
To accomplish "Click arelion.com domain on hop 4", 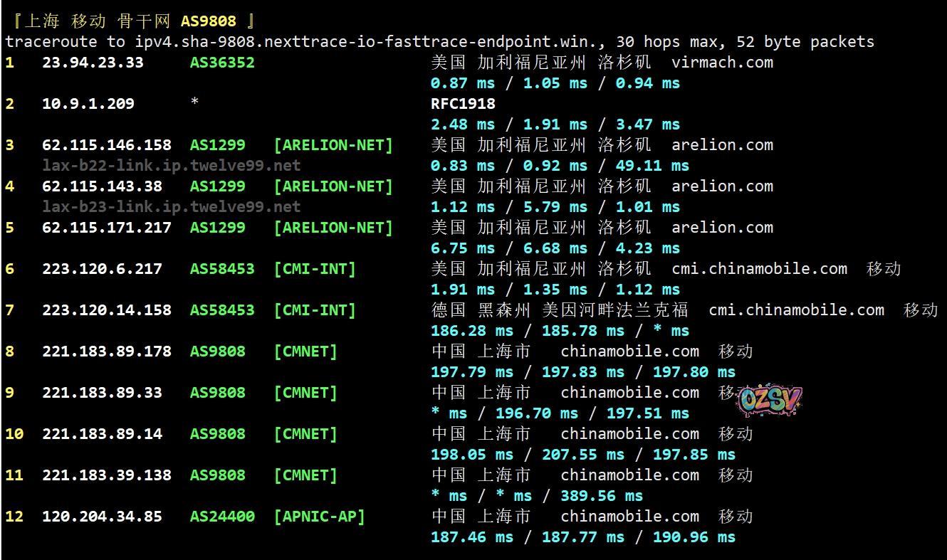I will click(722, 186).
